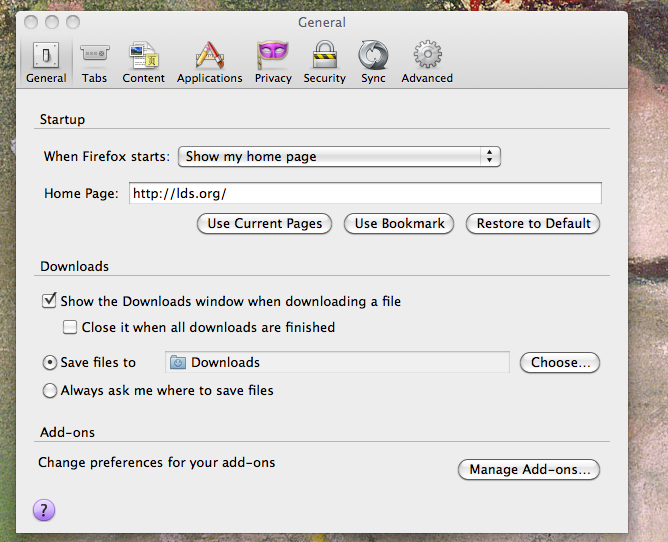Click Choose... download folder button

coord(560,363)
